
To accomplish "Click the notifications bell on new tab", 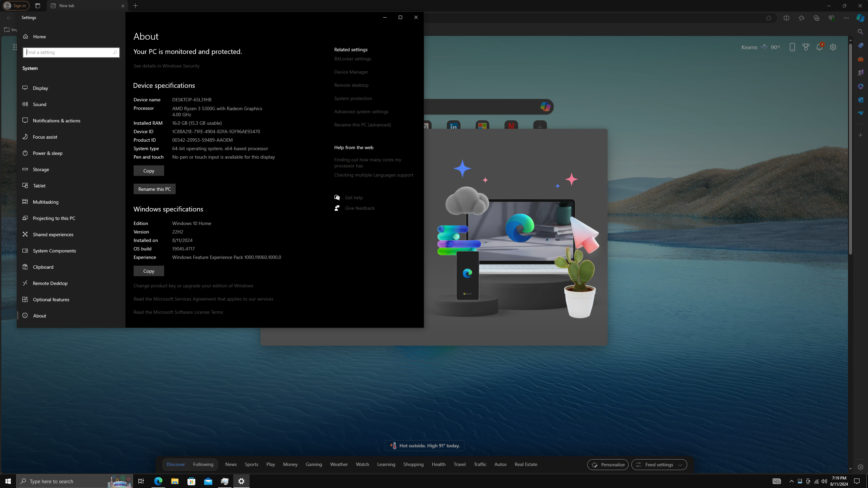I will pos(819,47).
